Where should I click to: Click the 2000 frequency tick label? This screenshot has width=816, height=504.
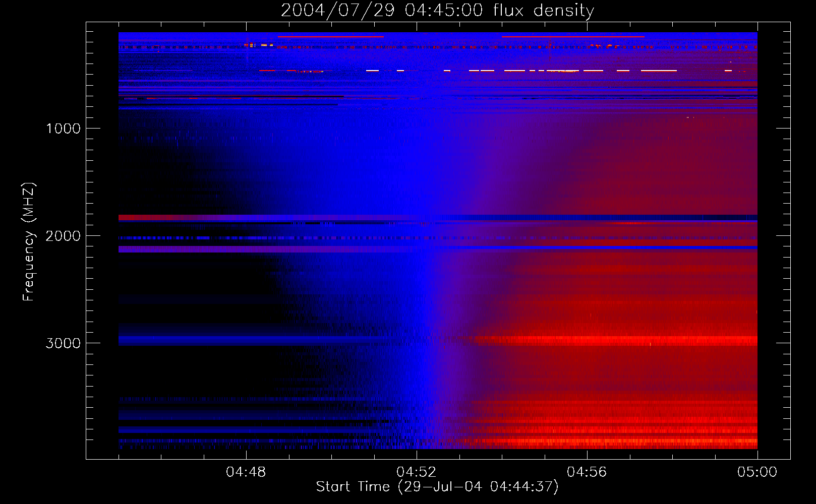tap(64, 236)
